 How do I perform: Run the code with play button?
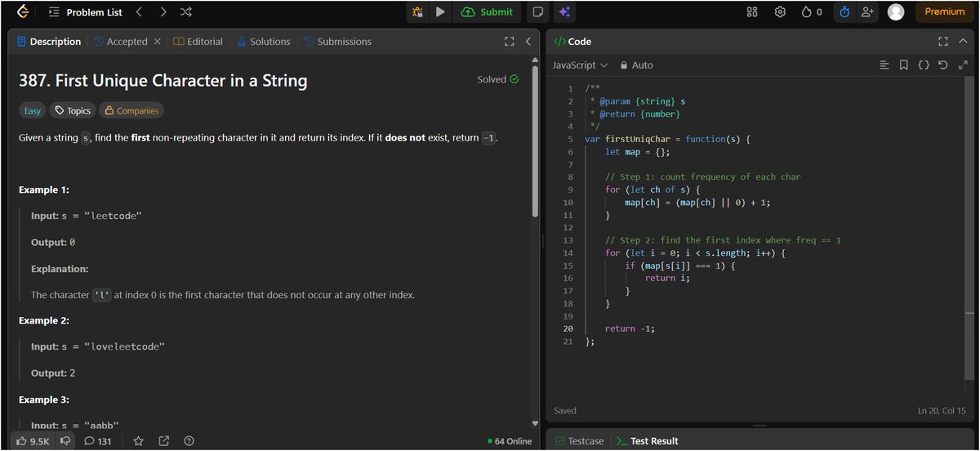coord(440,12)
